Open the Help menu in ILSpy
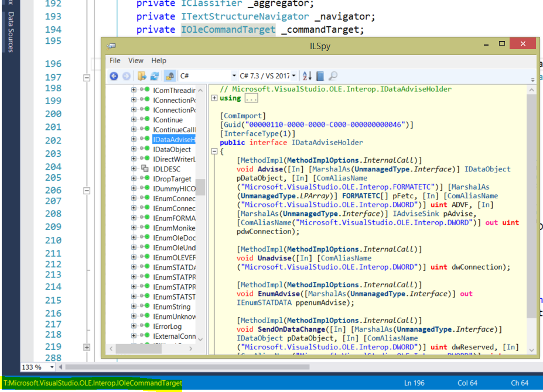Image resolution: width=543 pixels, height=392 pixels. (159, 60)
